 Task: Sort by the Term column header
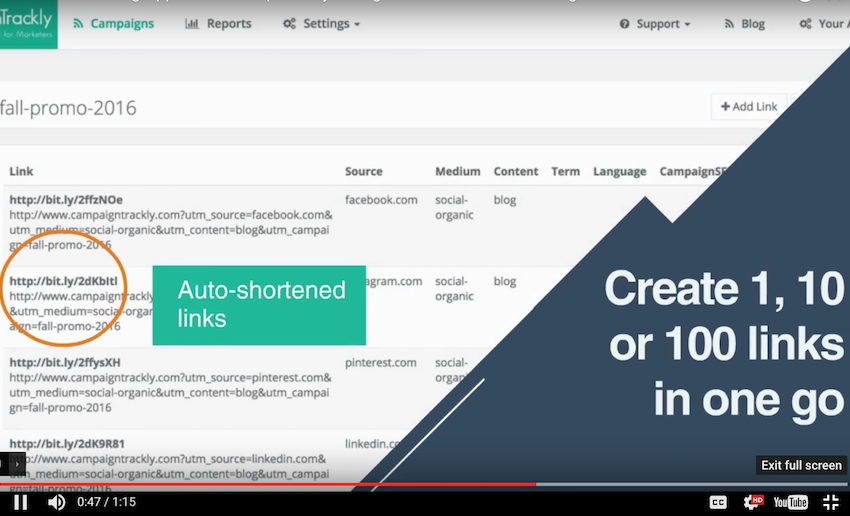[x=565, y=172]
